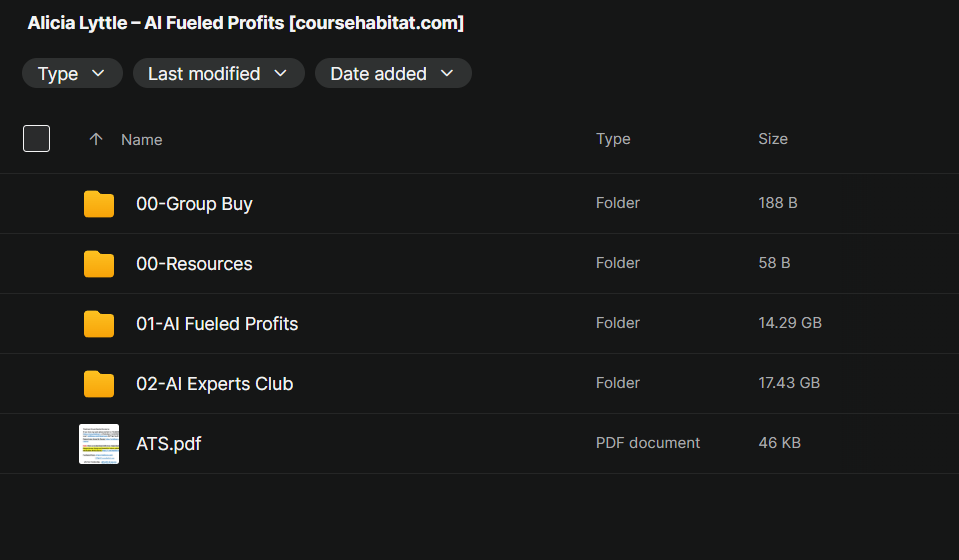
Task: Open the ATS.pdf thumbnail preview
Action: click(x=99, y=444)
